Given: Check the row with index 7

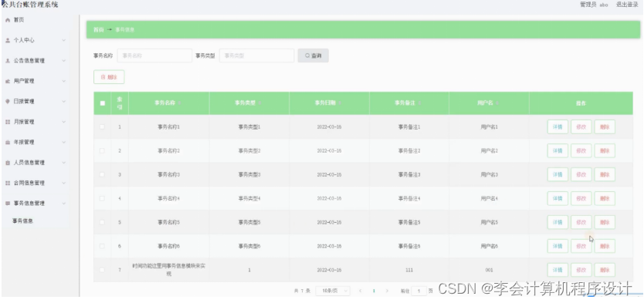Looking at the screenshot, I should click(102, 270).
